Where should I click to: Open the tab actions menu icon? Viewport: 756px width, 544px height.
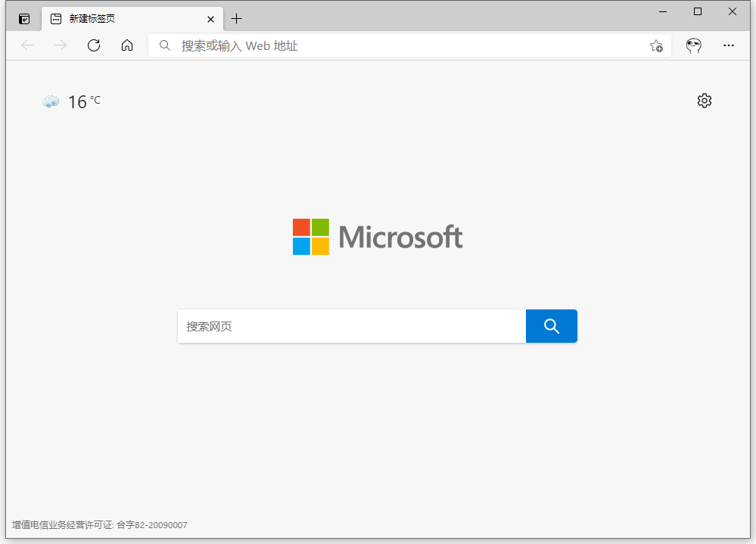coord(23,18)
